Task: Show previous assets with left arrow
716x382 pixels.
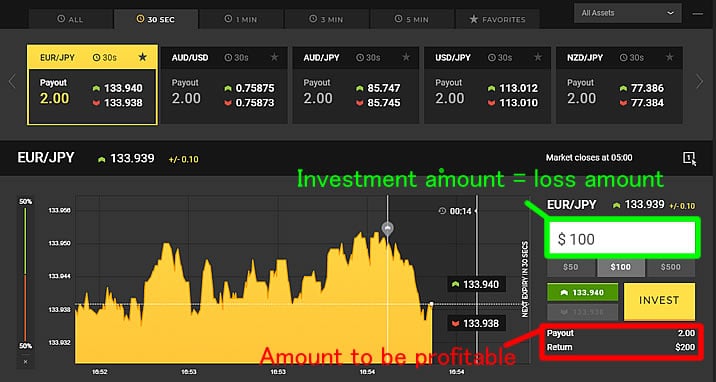Action: [x=12, y=82]
